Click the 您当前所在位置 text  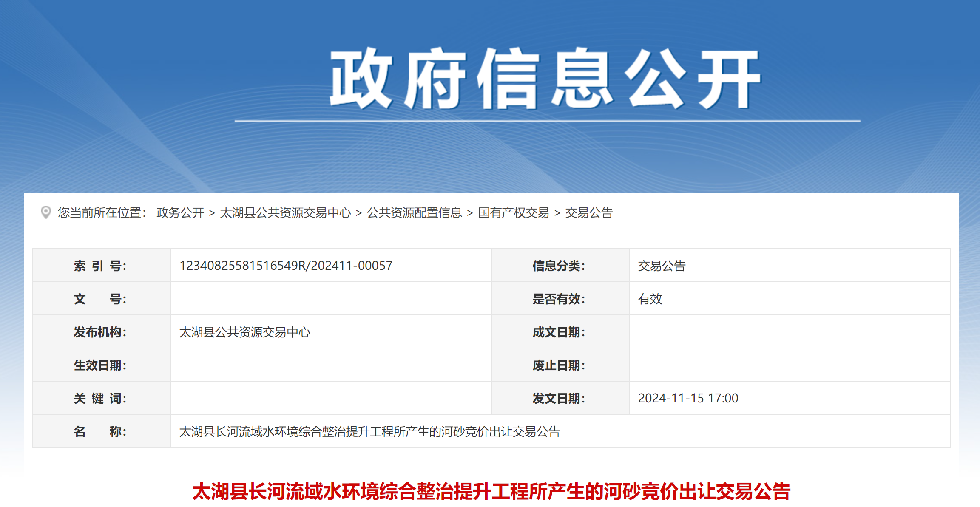pyautogui.click(x=102, y=212)
